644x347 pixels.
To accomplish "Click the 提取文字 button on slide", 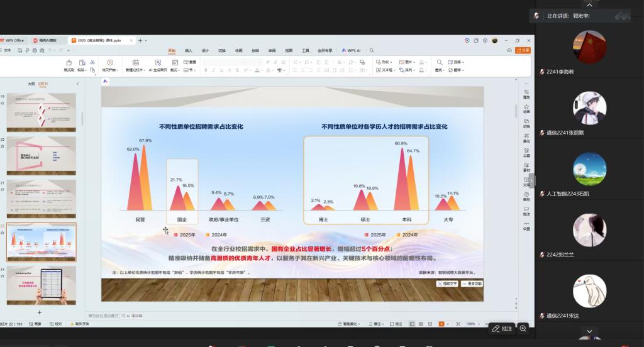I will [447, 284].
